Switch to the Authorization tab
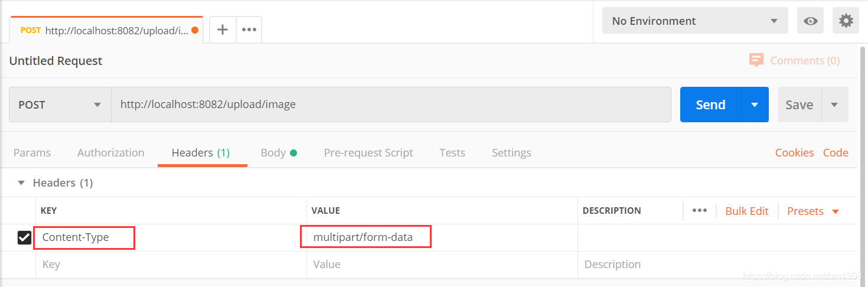The image size is (868, 287). [110, 152]
